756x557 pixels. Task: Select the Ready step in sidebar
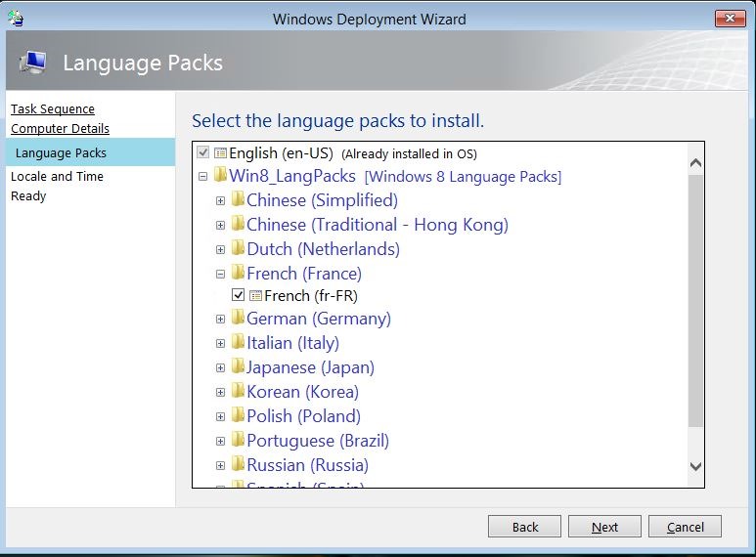(28, 196)
